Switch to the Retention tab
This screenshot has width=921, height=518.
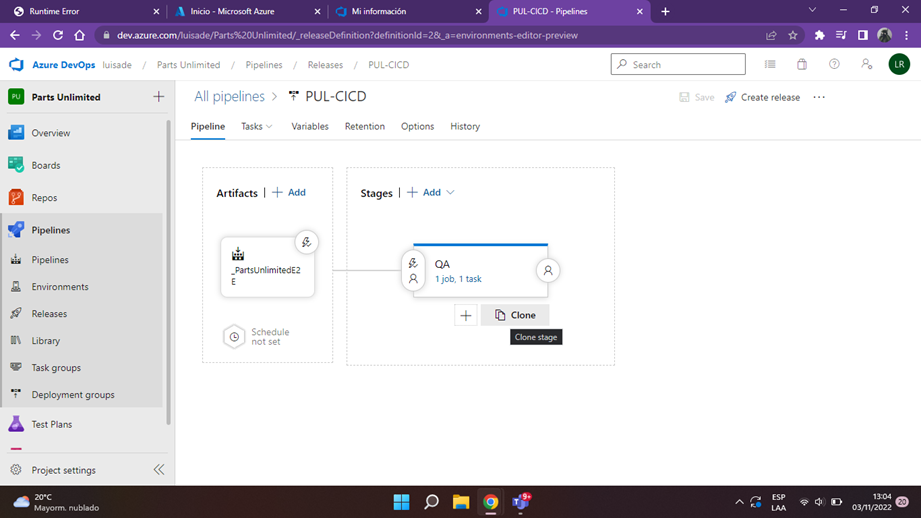[x=365, y=126]
